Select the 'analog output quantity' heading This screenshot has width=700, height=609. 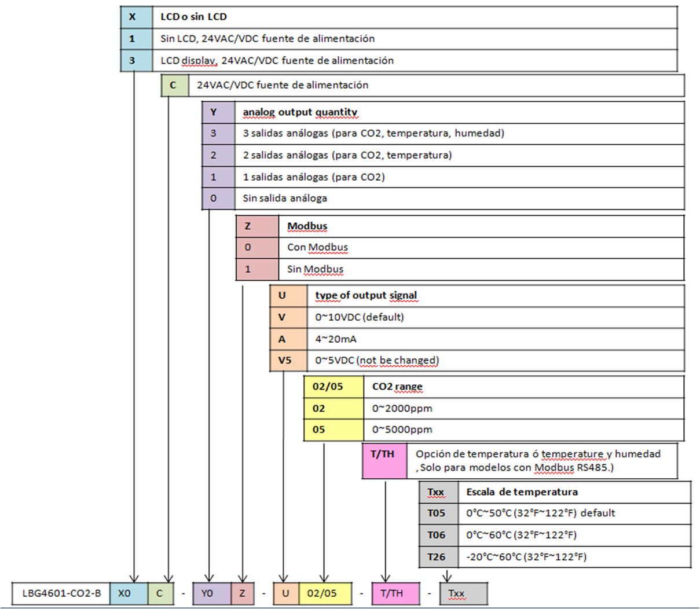pos(300,112)
